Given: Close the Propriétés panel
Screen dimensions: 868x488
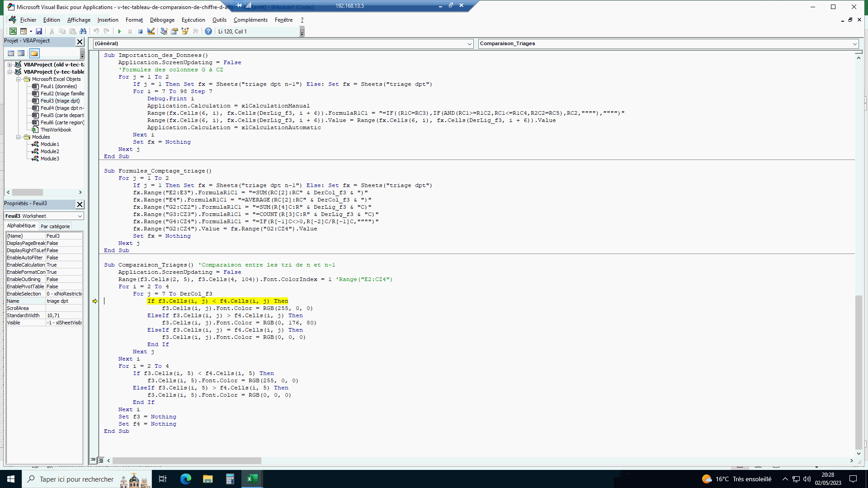Looking at the screenshot, I should 80,204.
